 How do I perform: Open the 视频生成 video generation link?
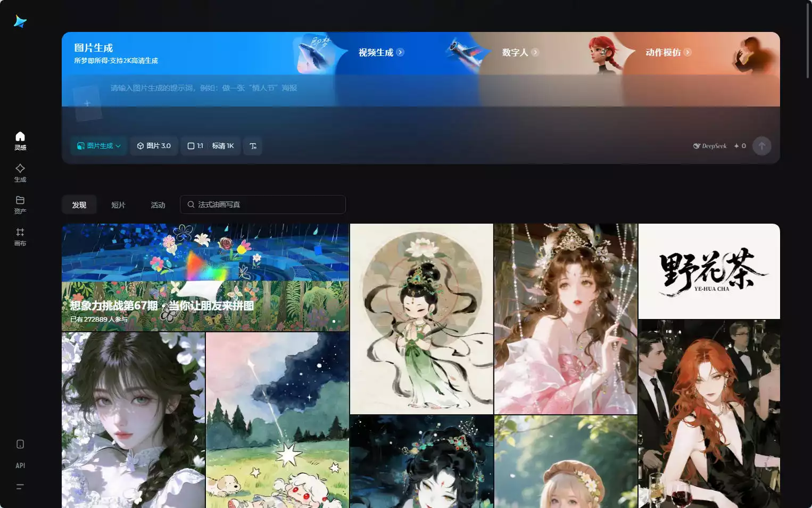379,52
